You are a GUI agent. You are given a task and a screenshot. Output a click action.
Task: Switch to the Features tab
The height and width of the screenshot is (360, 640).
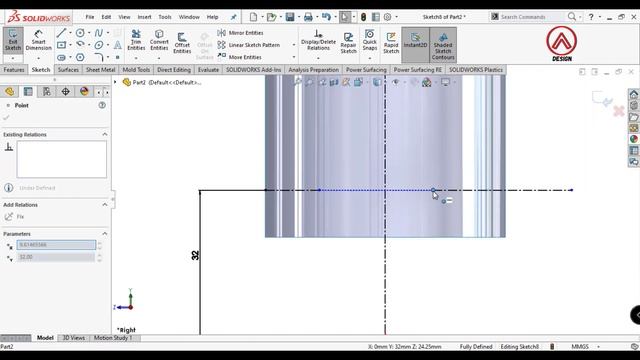(14, 70)
